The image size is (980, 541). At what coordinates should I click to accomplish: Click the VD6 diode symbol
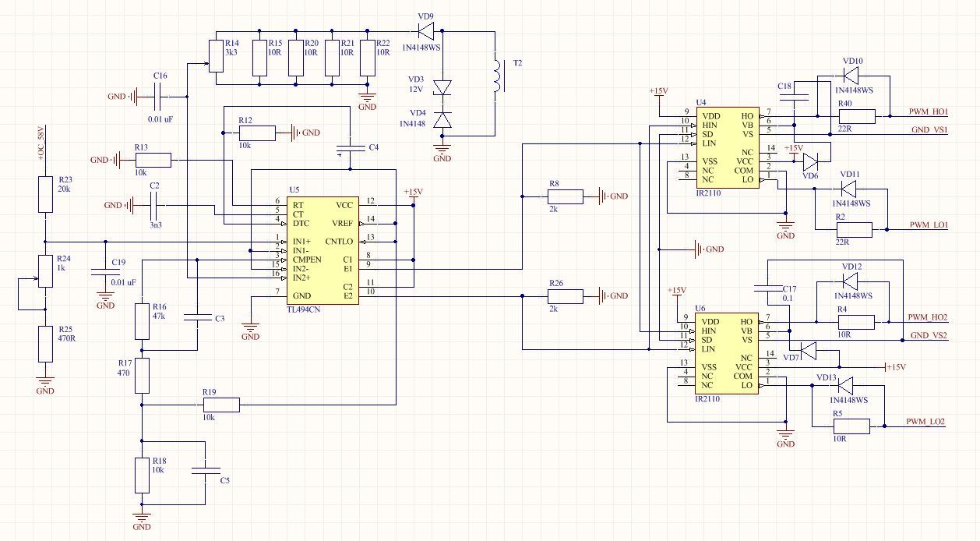click(810, 162)
